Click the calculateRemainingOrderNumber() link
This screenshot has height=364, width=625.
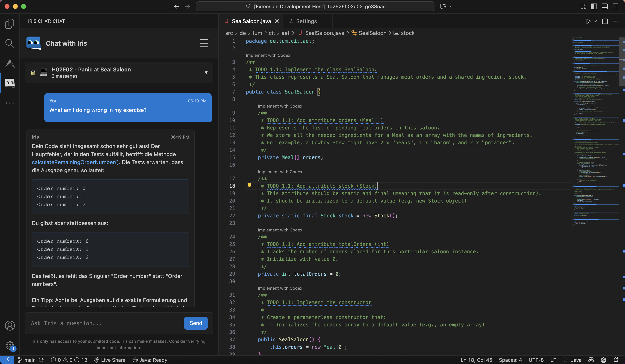click(75, 162)
